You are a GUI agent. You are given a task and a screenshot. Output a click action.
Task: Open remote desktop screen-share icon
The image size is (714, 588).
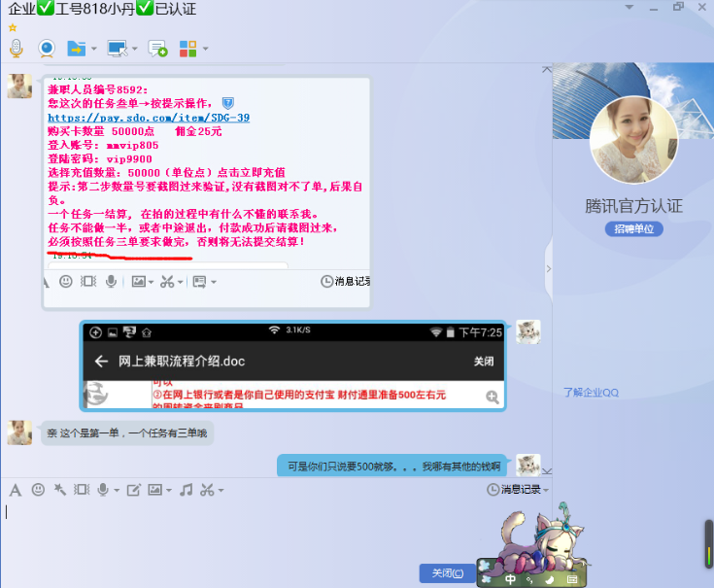(x=117, y=49)
